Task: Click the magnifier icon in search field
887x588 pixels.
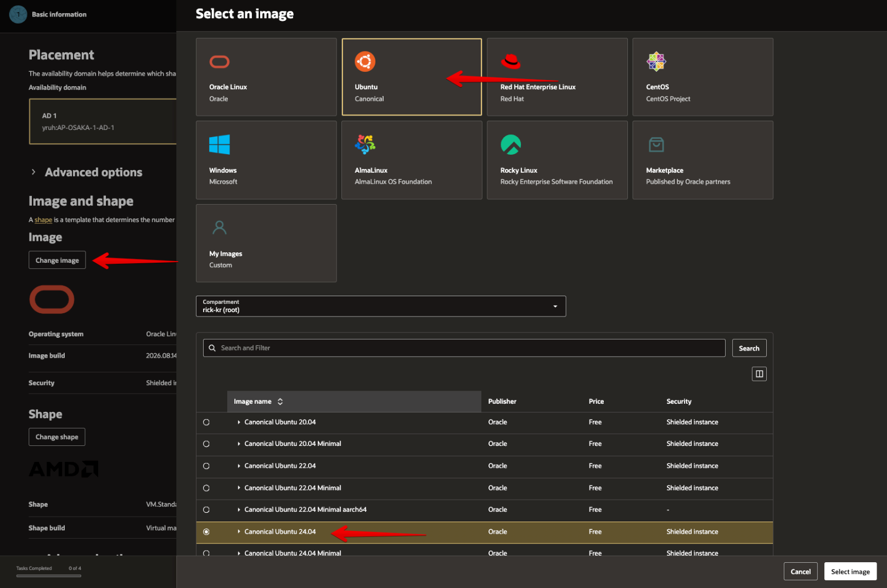Action: tap(212, 348)
